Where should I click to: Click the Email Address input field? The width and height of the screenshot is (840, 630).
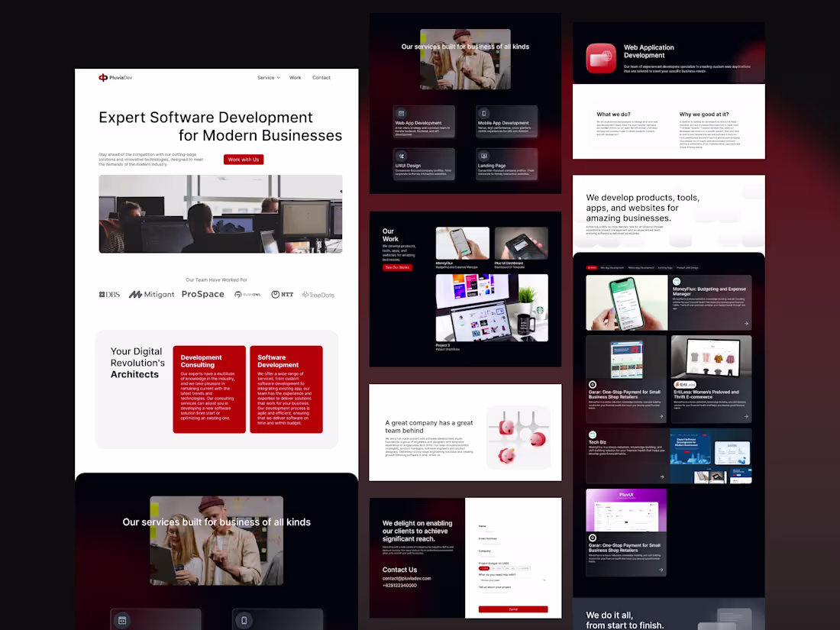[x=513, y=544]
